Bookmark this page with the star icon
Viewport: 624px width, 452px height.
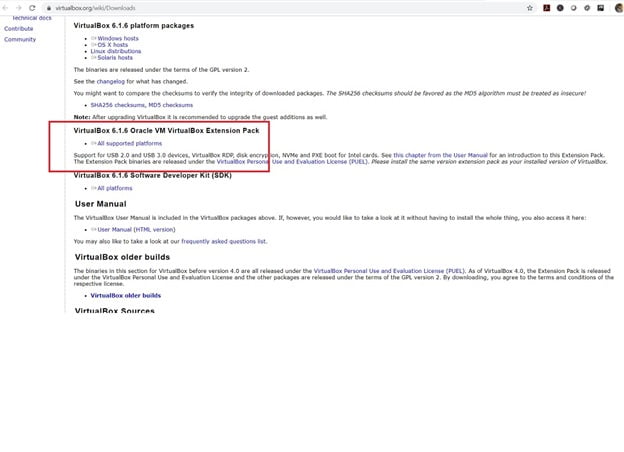click(530, 8)
